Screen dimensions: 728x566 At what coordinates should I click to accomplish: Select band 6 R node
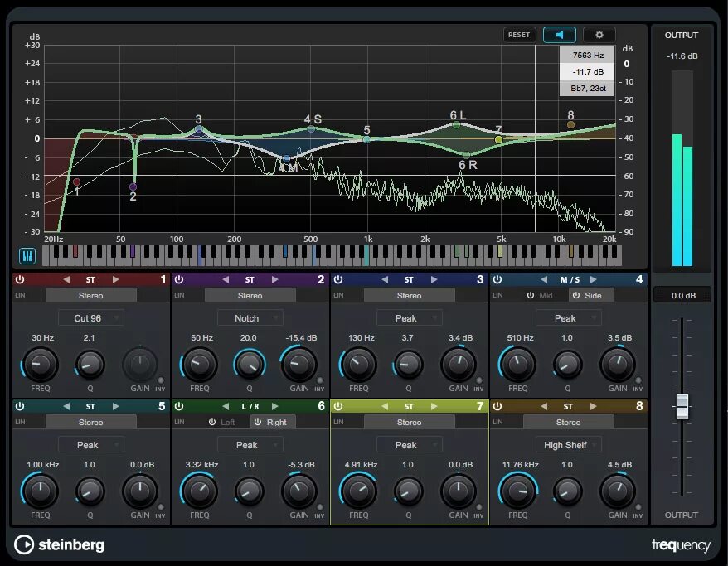[x=467, y=155]
